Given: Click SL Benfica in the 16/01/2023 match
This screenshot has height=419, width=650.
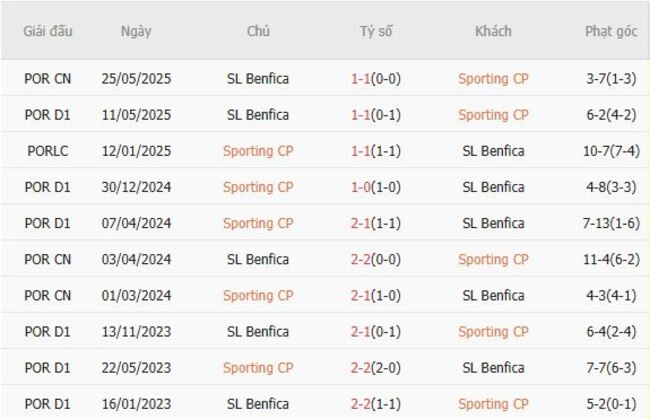Looking at the screenshot, I should coord(258,404).
